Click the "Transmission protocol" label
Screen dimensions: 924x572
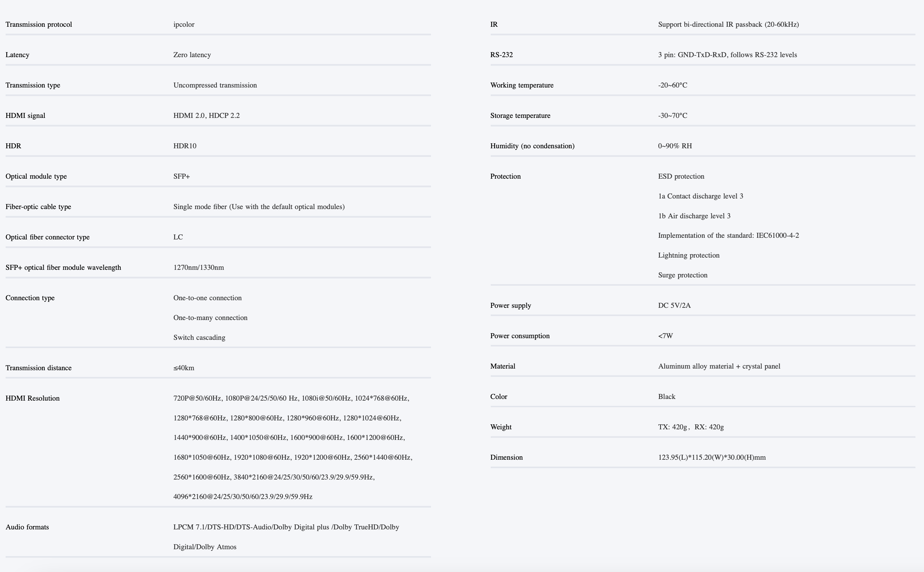[39, 24]
